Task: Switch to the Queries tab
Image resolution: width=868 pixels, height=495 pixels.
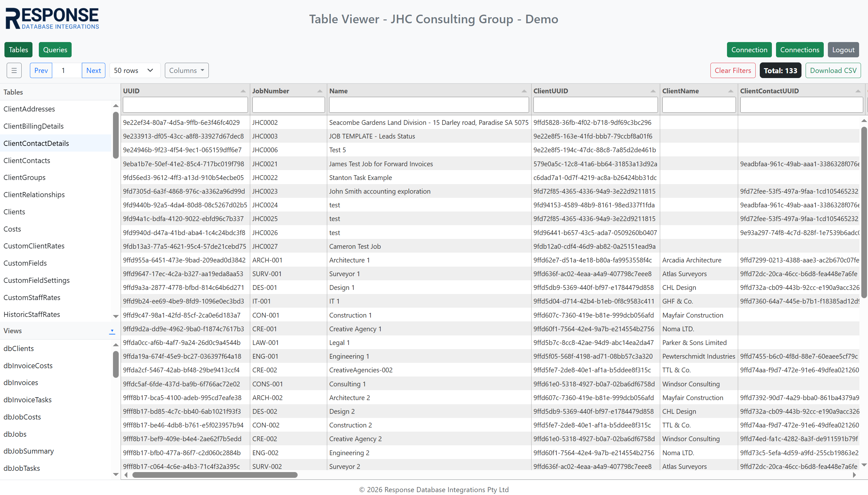Action: (x=55, y=50)
